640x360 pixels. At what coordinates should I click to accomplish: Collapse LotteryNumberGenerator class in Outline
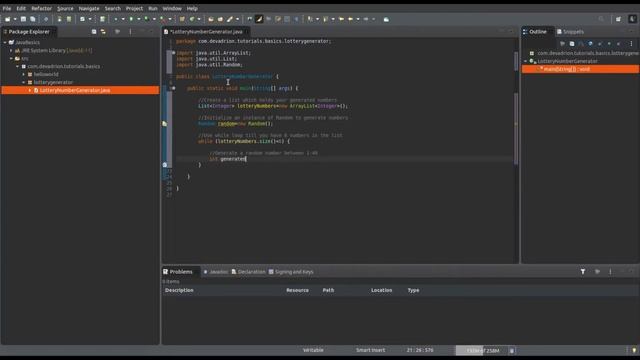tap(525, 61)
